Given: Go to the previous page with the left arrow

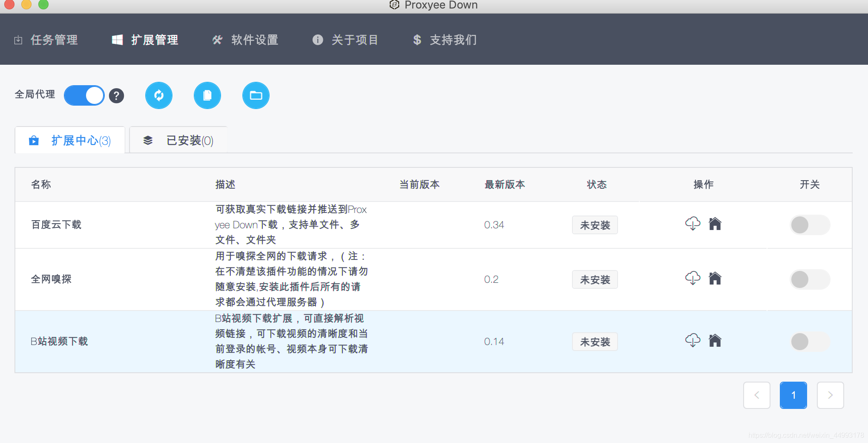Looking at the screenshot, I should (x=757, y=395).
